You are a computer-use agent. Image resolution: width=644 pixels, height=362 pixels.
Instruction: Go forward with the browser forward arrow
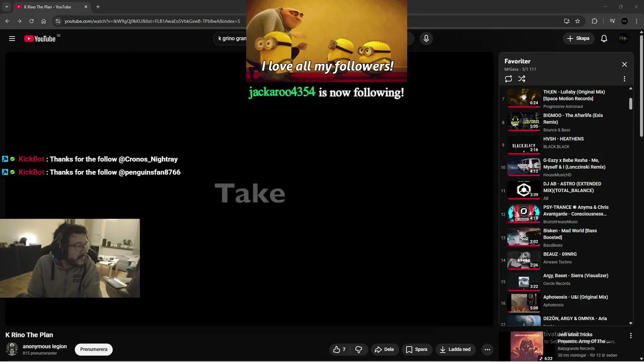click(19, 21)
